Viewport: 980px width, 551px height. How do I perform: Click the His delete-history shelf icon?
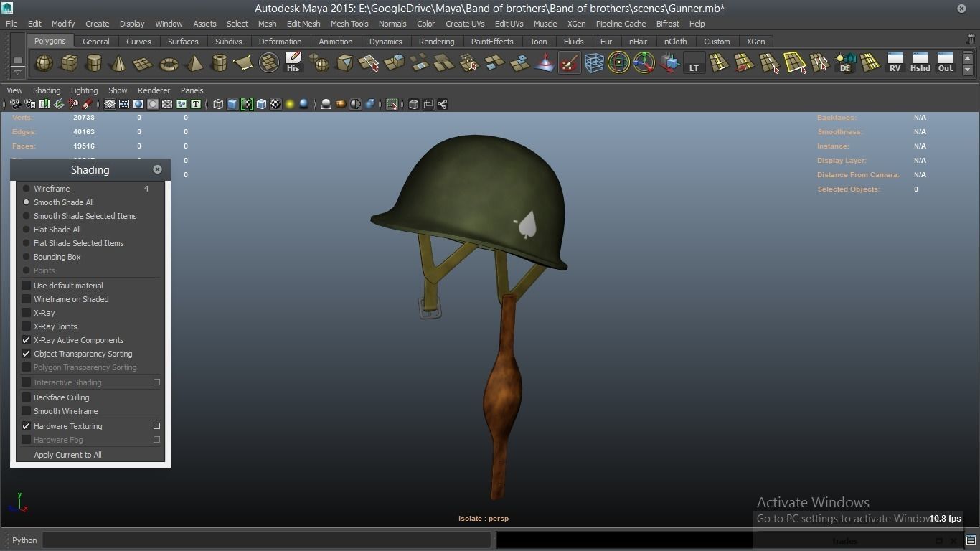point(293,63)
